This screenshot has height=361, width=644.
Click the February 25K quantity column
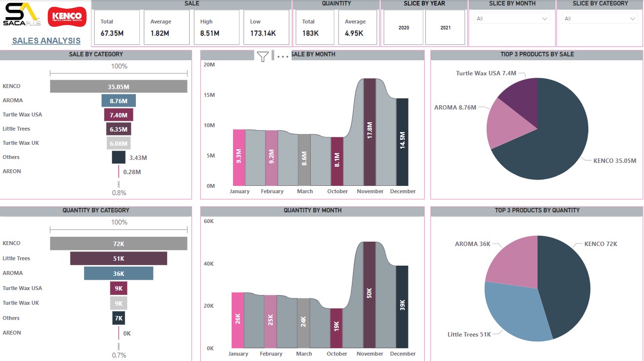(271, 322)
